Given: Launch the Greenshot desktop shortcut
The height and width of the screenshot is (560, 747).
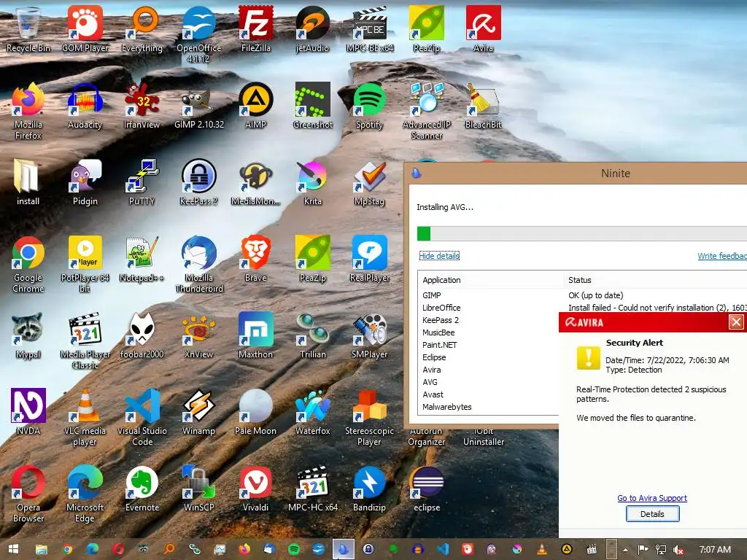Looking at the screenshot, I should click(x=312, y=105).
